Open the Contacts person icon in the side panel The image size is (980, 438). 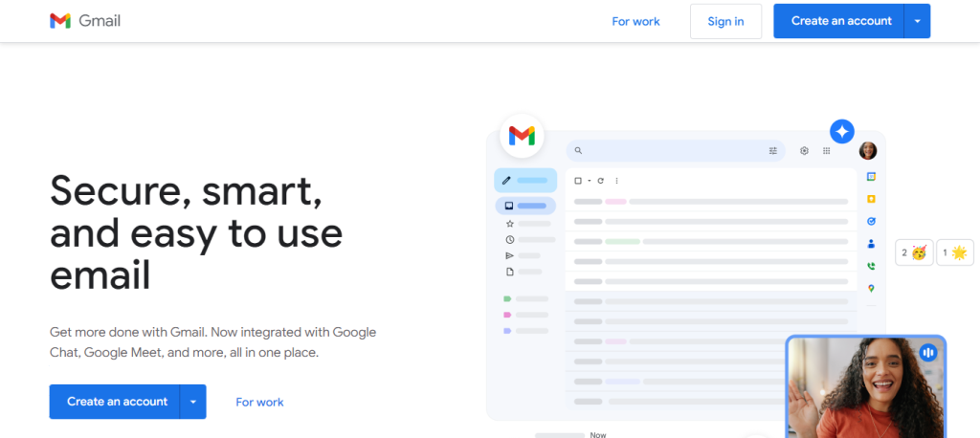coord(871,244)
